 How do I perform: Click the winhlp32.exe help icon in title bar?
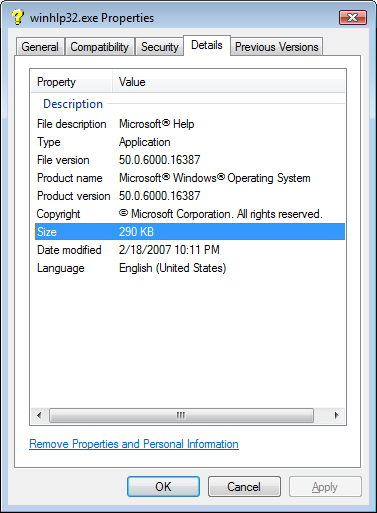click(x=18, y=17)
